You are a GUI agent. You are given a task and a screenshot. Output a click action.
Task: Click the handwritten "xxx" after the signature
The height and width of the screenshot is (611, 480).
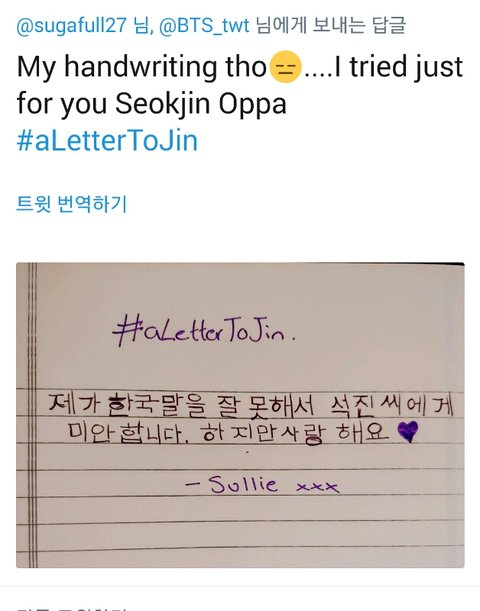pos(317,487)
